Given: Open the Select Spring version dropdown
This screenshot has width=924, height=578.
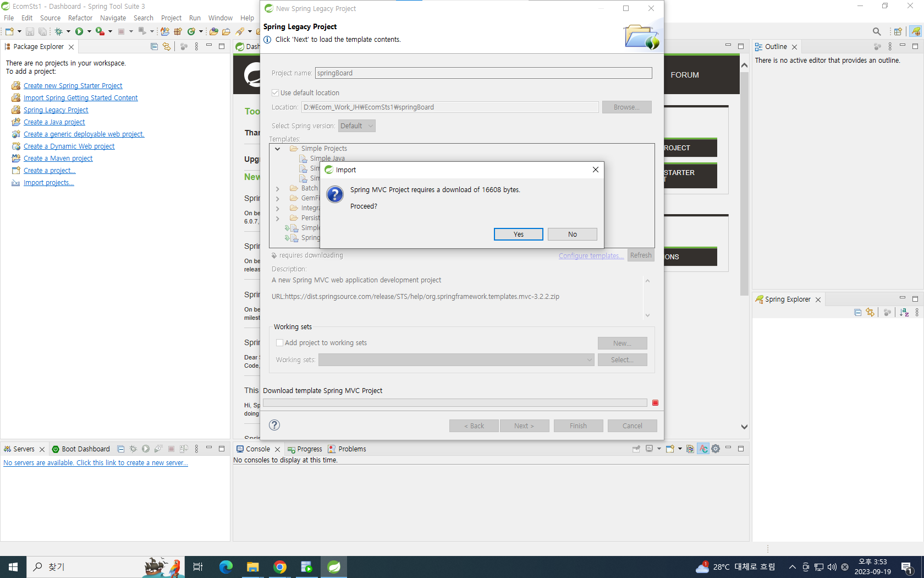Looking at the screenshot, I should point(357,126).
